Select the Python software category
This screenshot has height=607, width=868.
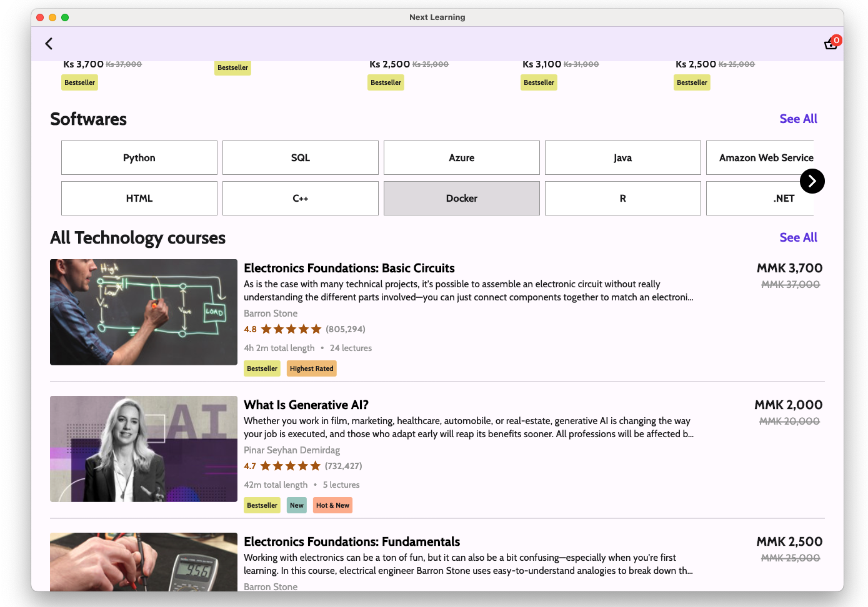pyautogui.click(x=139, y=158)
